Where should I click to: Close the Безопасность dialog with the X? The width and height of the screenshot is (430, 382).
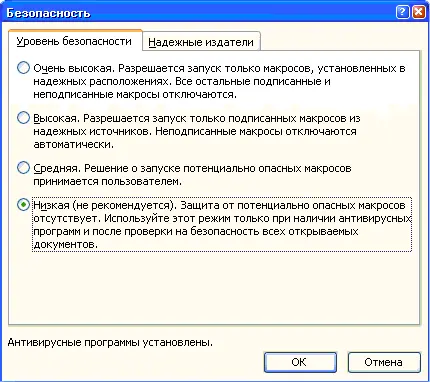coord(419,12)
